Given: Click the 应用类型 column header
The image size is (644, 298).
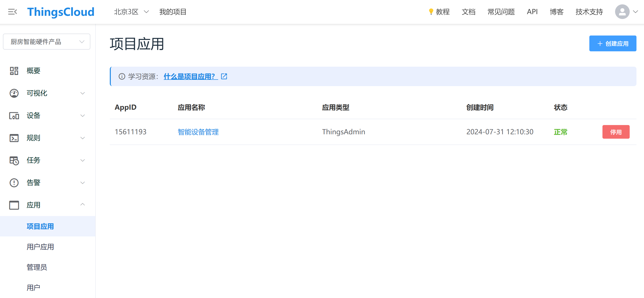Looking at the screenshot, I should coord(335,108).
